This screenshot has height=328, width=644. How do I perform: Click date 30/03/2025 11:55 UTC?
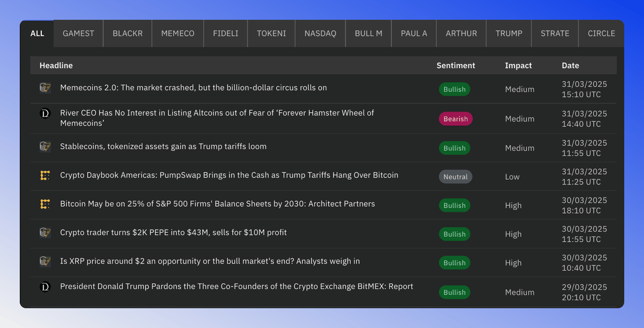[x=584, y=234]
